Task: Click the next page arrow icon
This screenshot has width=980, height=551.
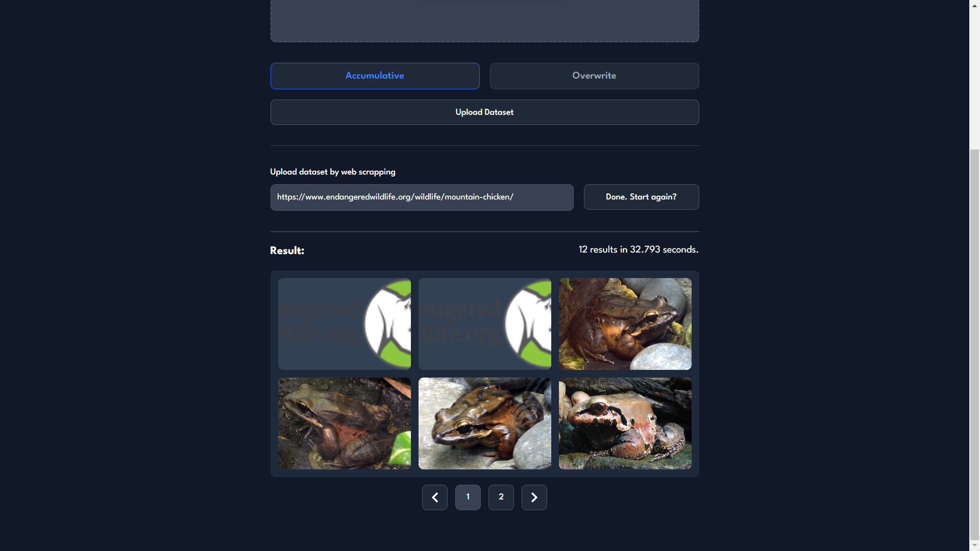Action: 534,497
